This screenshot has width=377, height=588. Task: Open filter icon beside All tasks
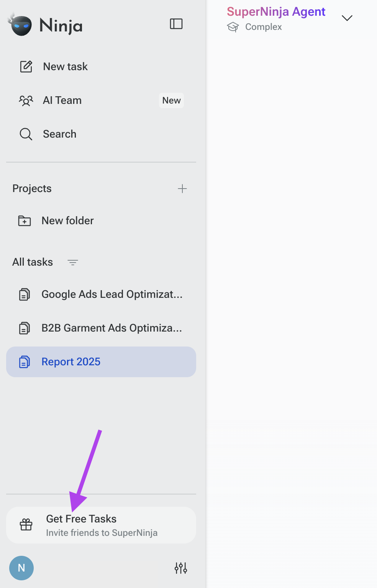coord(73,262)
